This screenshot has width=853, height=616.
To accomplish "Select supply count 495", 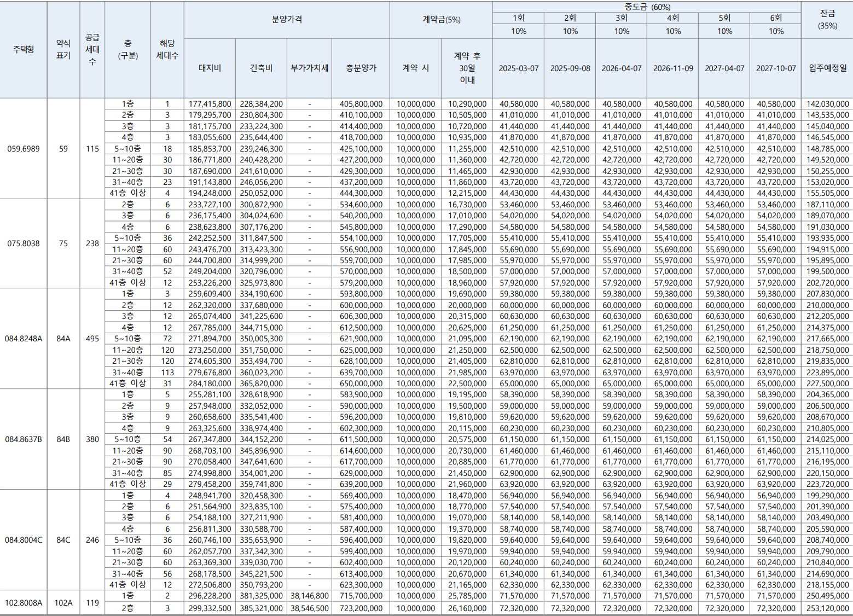I will coord(92,339).
